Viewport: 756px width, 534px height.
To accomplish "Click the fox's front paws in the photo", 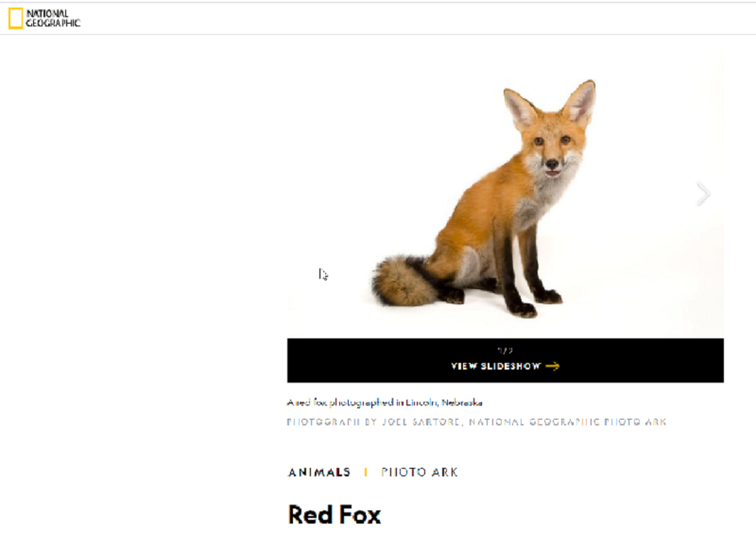I will 534,303.
